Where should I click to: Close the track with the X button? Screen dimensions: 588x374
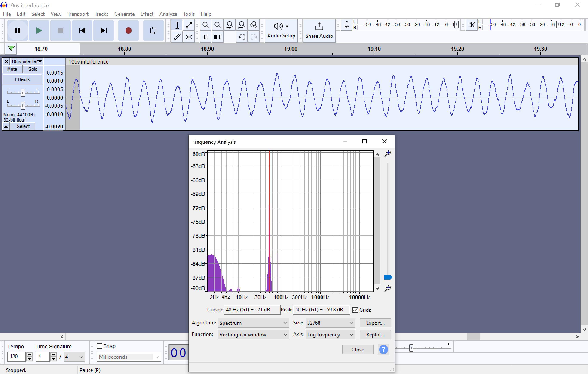(6, 61)
